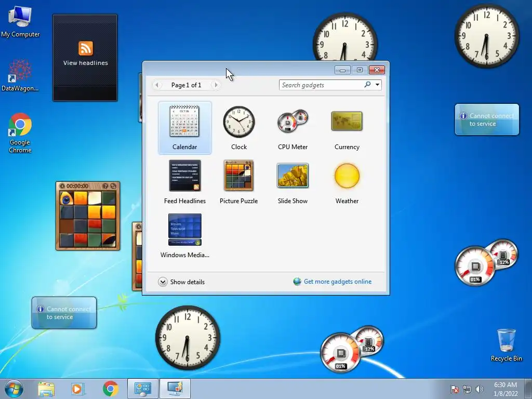Viewport: 532px width, 399px height.
Task: Select the Slide Show gadget
Action: pos(292,176)
